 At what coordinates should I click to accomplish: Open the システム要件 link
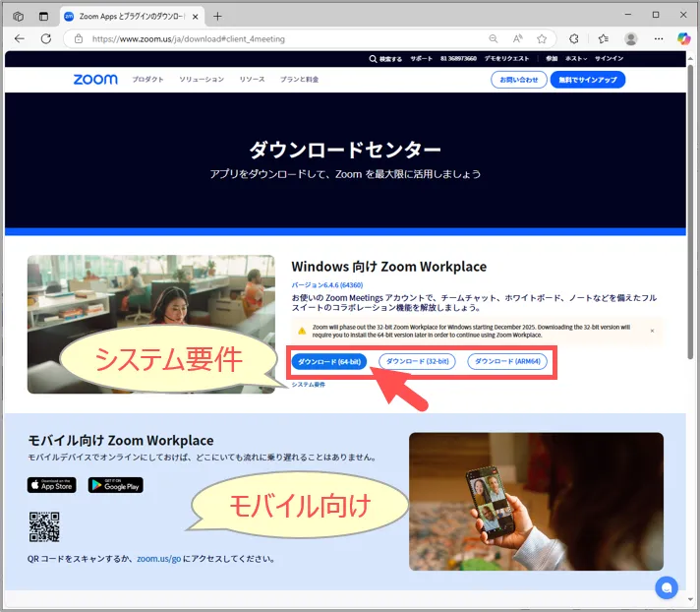pyautogui.click(x=309, y=385)
